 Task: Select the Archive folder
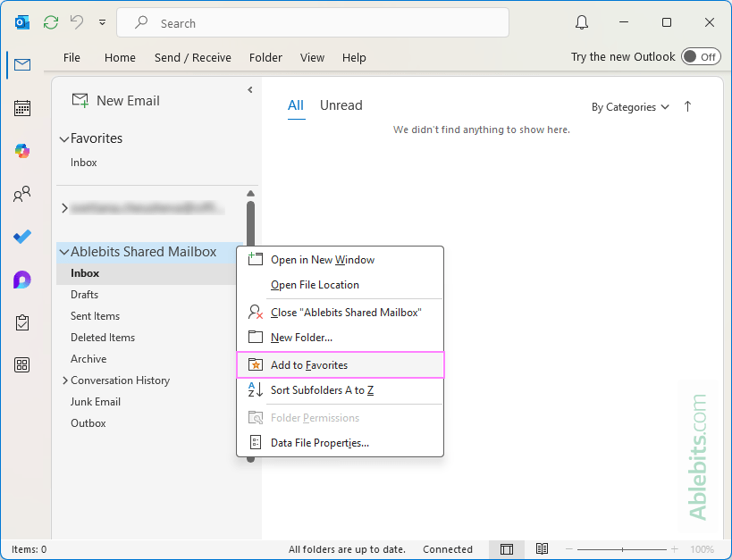point(88,359)
